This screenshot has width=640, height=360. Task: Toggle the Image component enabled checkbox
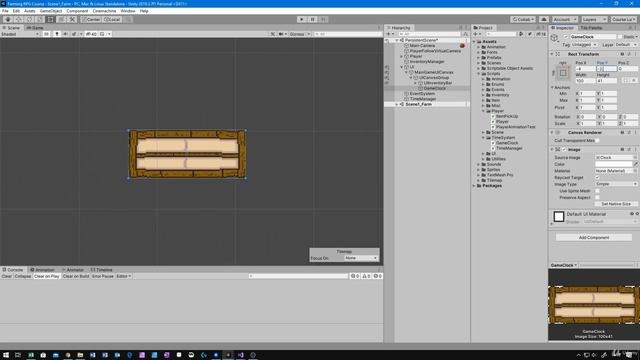coord(564,149)
